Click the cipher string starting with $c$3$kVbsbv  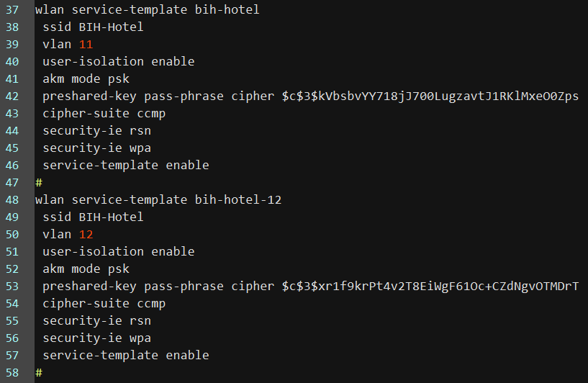coord(430,96)
